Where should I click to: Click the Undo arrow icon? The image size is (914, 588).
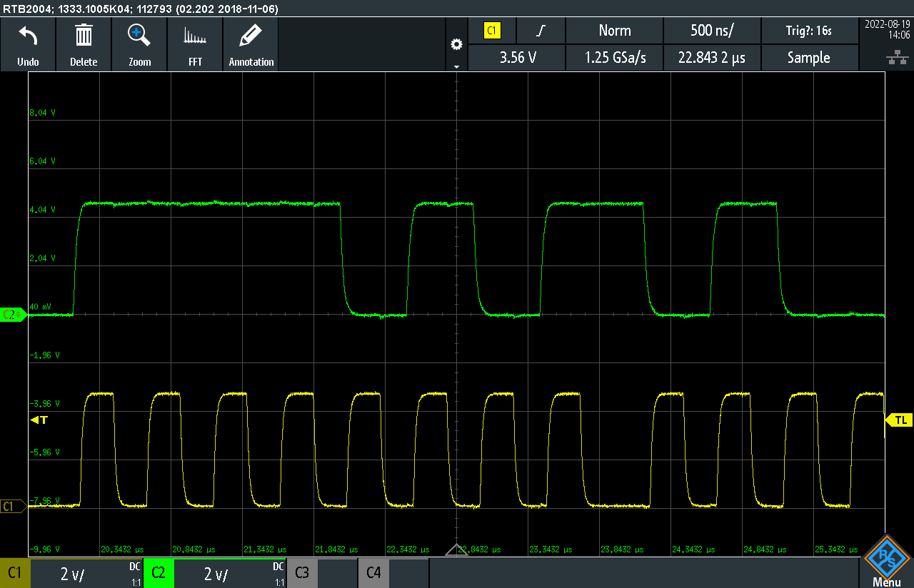tap(28, 36)
